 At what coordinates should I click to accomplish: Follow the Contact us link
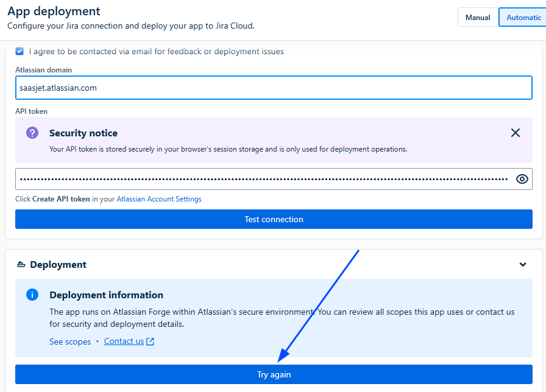124,341
